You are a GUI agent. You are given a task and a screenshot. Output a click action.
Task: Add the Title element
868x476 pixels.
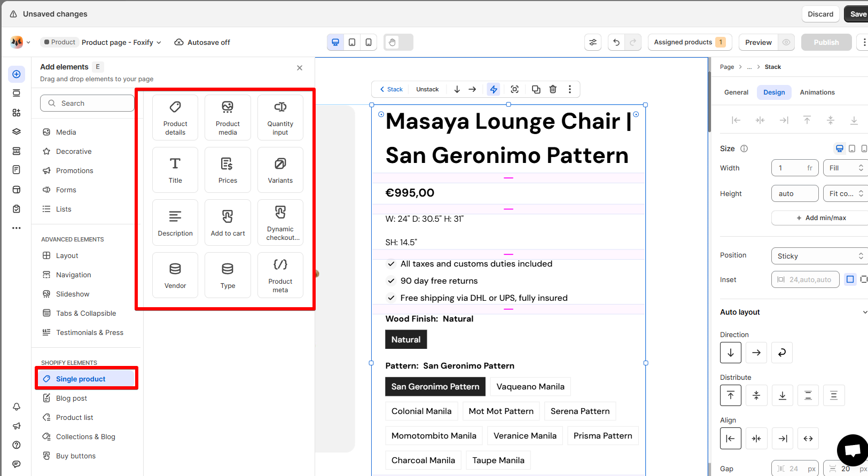click(x=175, y=170)
